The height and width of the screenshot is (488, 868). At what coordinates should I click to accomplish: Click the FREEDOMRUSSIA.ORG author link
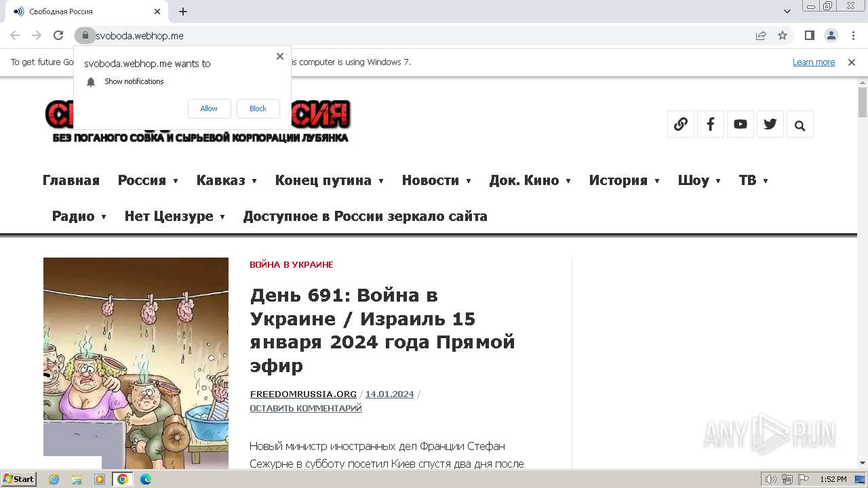[x=302, y=394]
